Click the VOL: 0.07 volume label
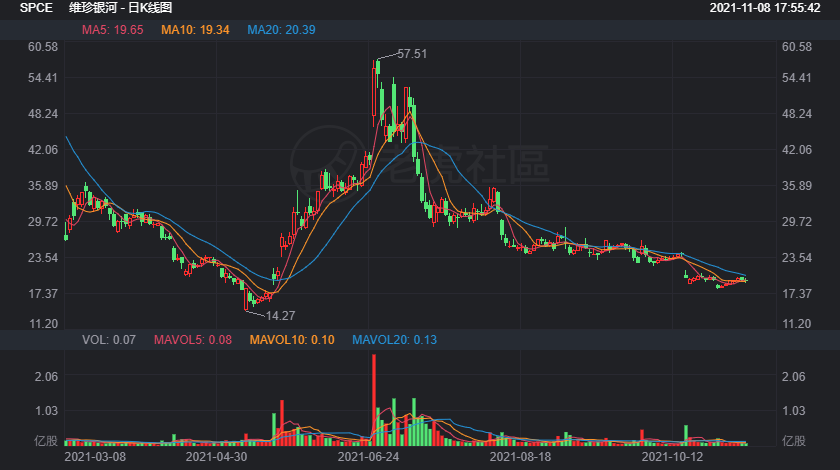The height and width of the screenshot is (470, 840). coord(109,340)
